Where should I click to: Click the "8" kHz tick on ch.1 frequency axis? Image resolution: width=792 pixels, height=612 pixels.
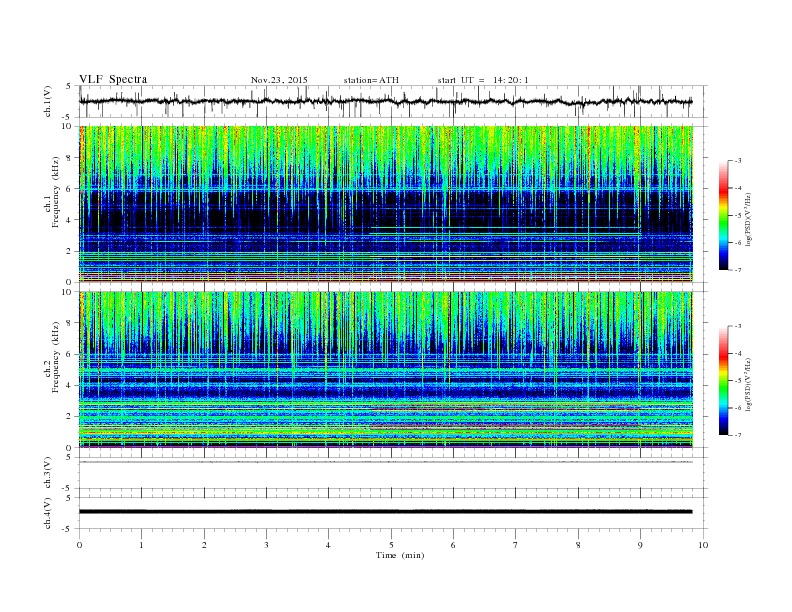69,158
